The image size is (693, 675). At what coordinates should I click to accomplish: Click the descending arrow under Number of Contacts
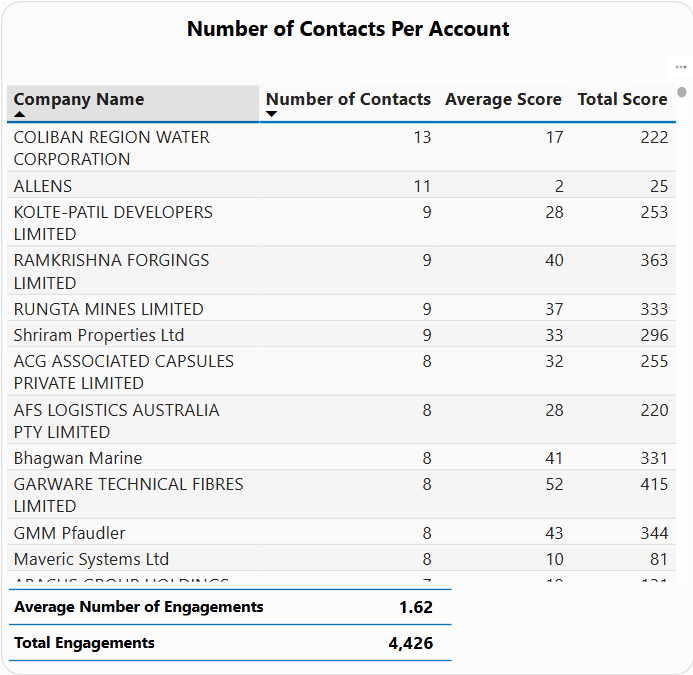[271, 114]
